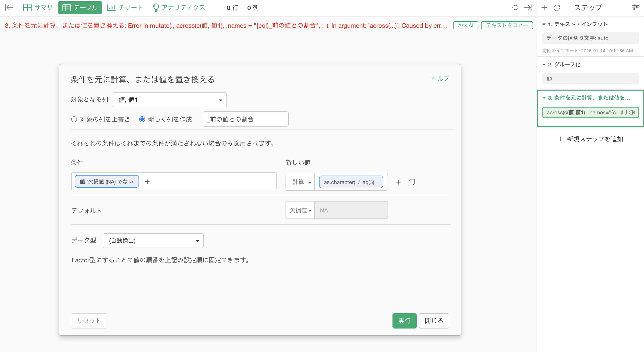Screen dimensions: 644x352
Task: Click the back arrow collapse icon
Action: [x=9, y=8]
